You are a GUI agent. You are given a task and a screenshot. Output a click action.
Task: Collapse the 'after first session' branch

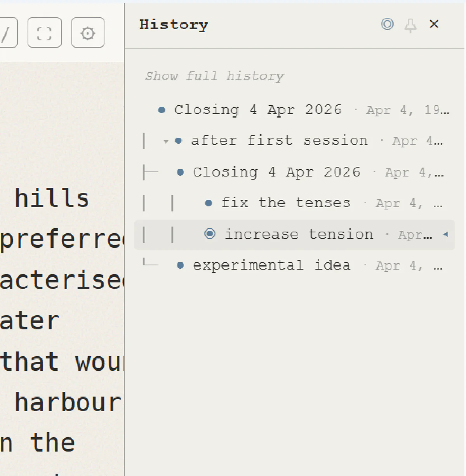166,142
